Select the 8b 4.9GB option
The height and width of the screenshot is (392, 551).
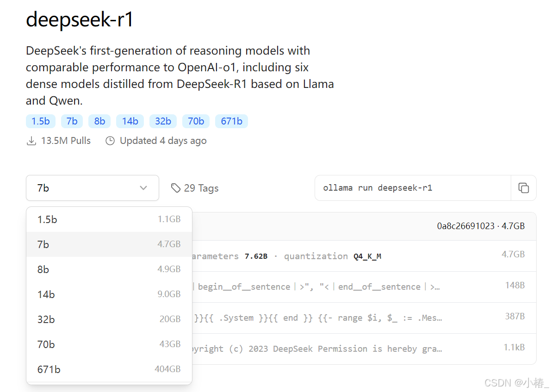click(x=109, y=269)
